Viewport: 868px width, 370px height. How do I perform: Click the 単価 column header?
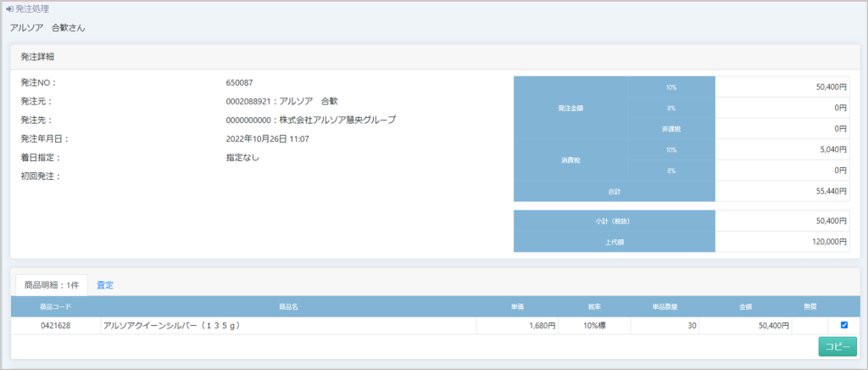tap(516, 306)
